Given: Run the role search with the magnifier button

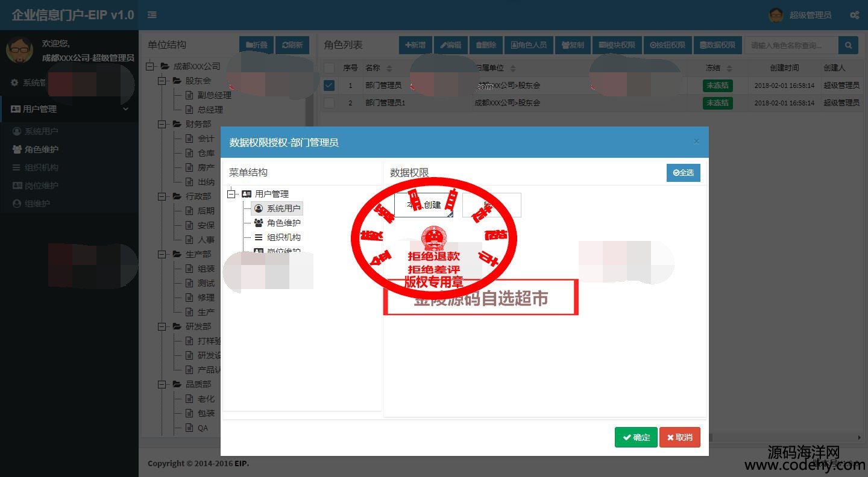Looking at the screenshot, I should point(849,45).
